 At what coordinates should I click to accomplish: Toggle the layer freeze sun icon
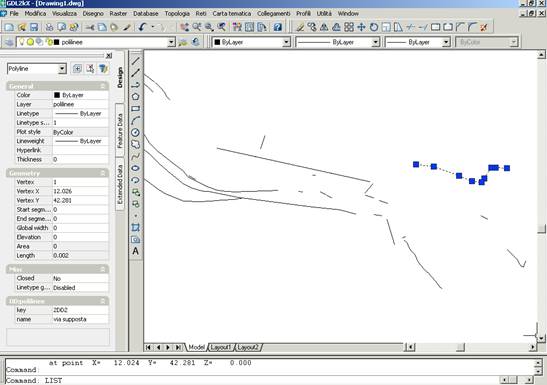pyautogui.click(x=31, y=42)
